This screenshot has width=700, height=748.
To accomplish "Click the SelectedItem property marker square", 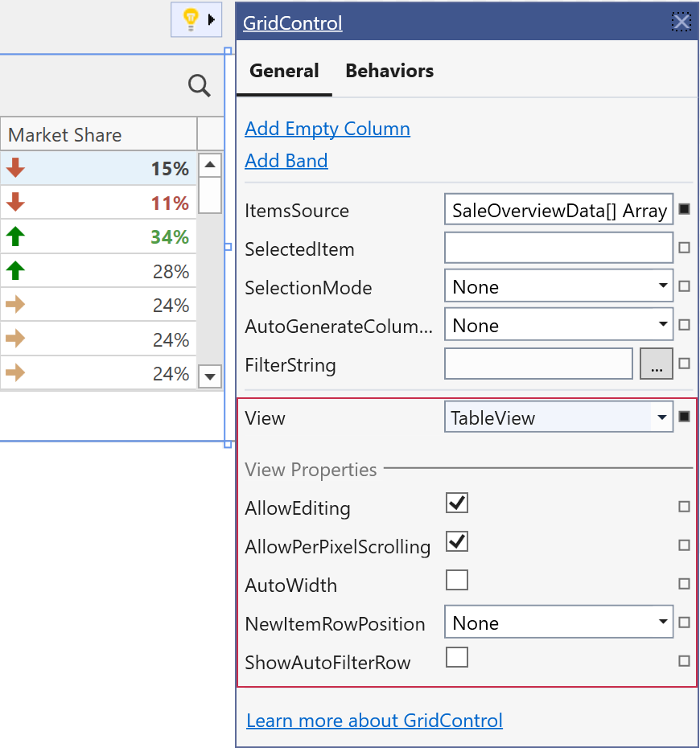I will pyautogui.click(x=684, y=249).
